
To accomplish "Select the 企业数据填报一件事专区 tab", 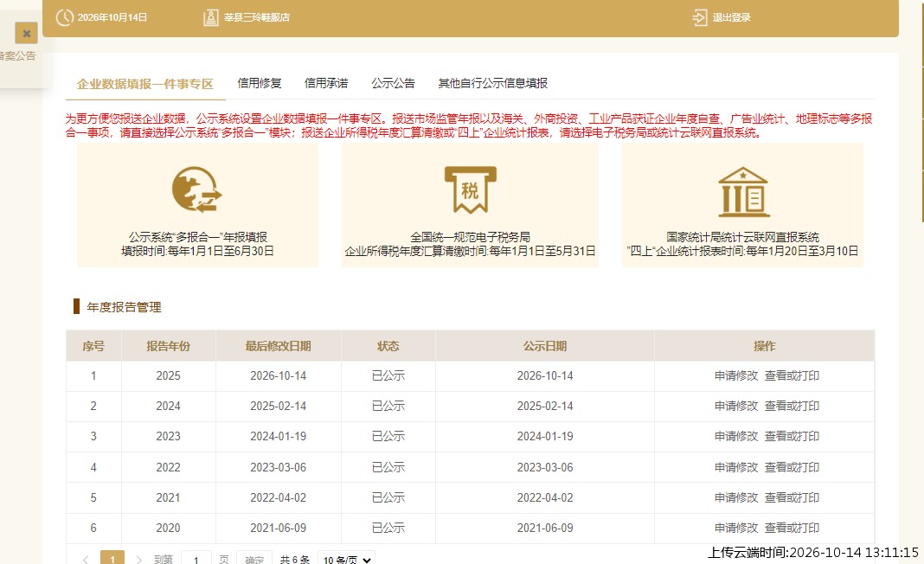I will pyautogui.click(x=145, y=84).
